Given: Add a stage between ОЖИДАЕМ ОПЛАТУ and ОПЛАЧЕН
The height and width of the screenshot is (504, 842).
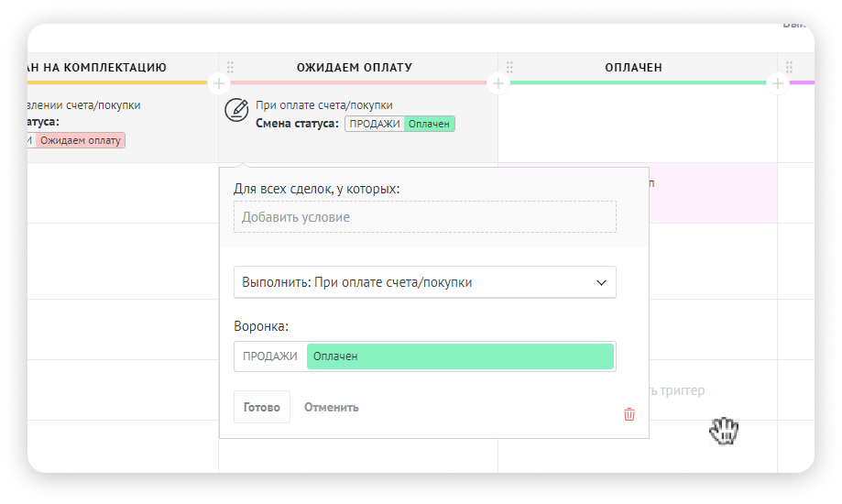Looking at the screenshot, I should click(x=498, y=83).
